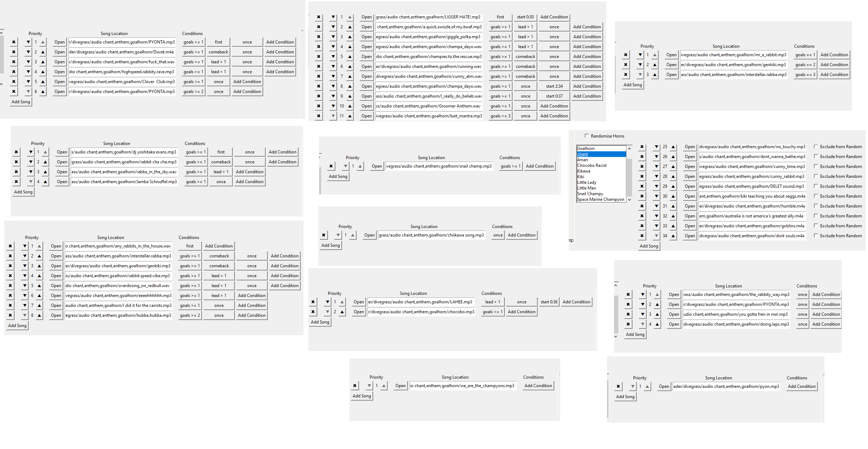Image resolution: width=868 pixels, height=449 pixels.
Task: Move any_rabbits_in_the_house.wav down in priority
Action: click(25, 246)
